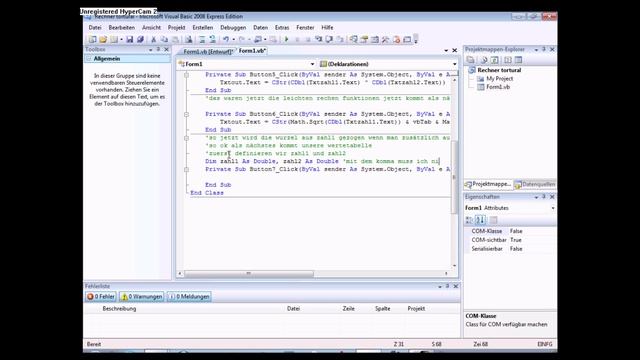Click the Open File folder icon

pyautogui.click(x=103, y=40)
